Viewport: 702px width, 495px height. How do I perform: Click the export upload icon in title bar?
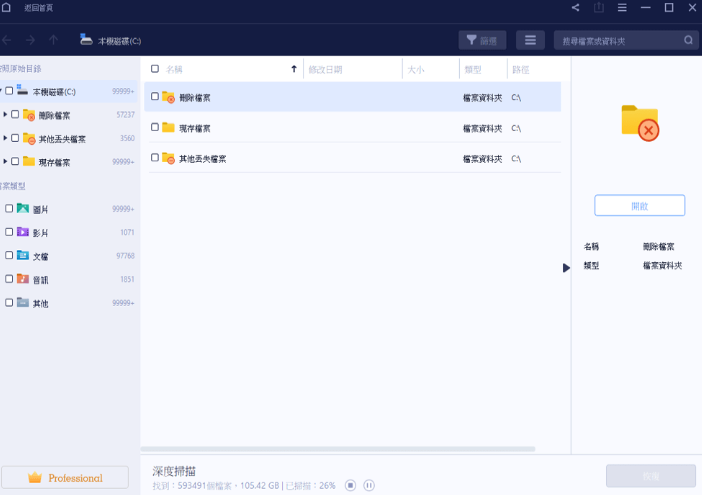(599, 8)
